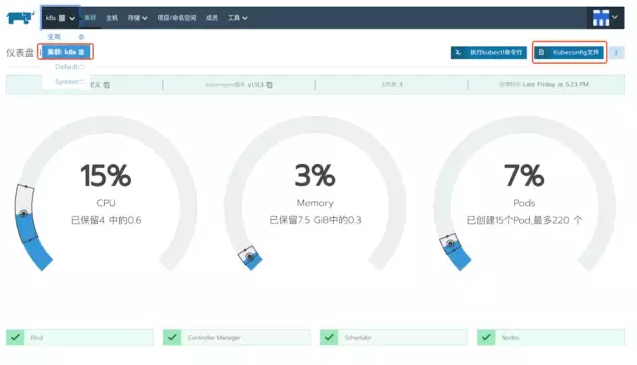637x365 pixels.
Task: Click the Kubeconfig文件 button
Action: (569, 52)
